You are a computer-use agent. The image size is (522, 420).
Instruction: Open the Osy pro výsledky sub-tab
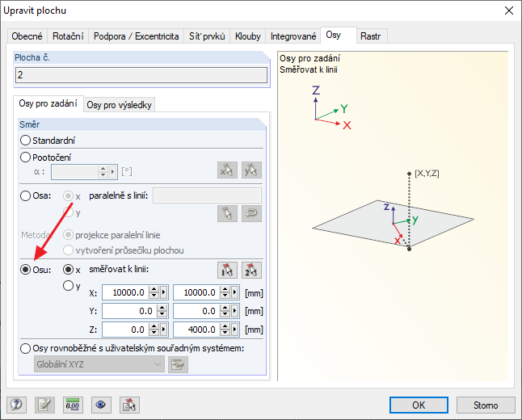(119, 105)
